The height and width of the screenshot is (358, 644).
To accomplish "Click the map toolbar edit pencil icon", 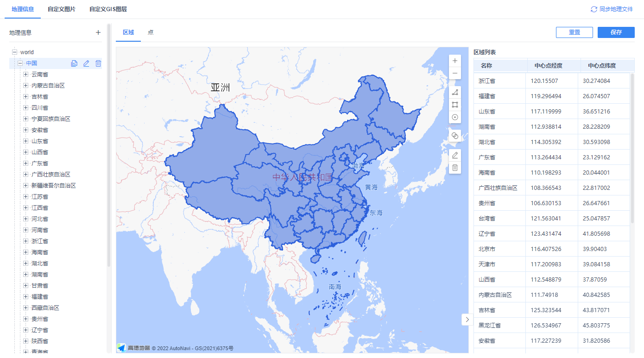I will [x=455, y=155].
